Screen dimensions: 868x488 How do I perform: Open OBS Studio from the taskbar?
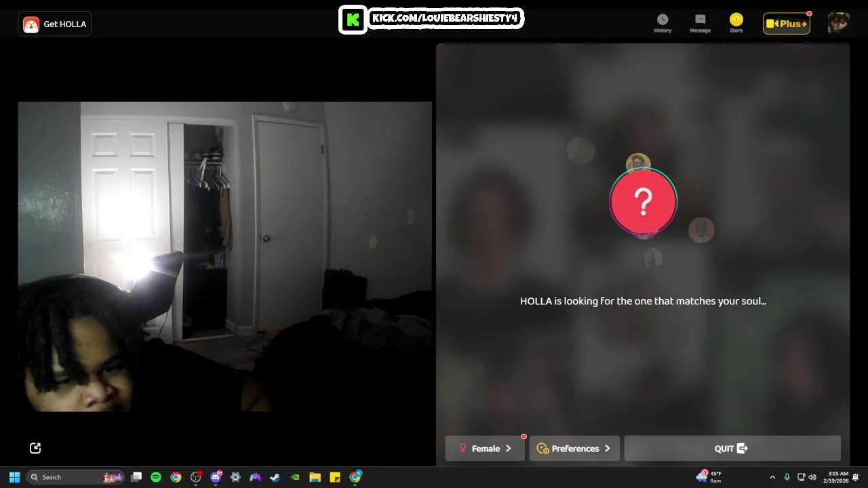coord(196,477)
